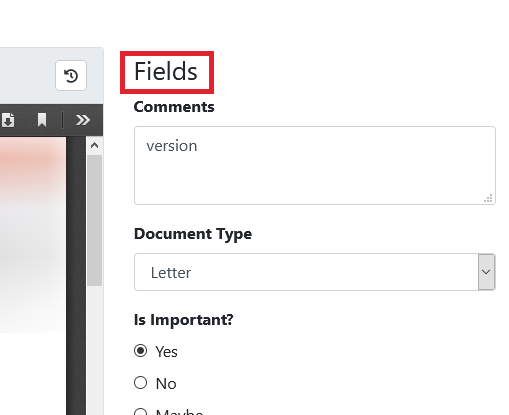Toggle the bookmark icon in PDF toolbar
The image size is (509, 415).
tap(42, 120)
